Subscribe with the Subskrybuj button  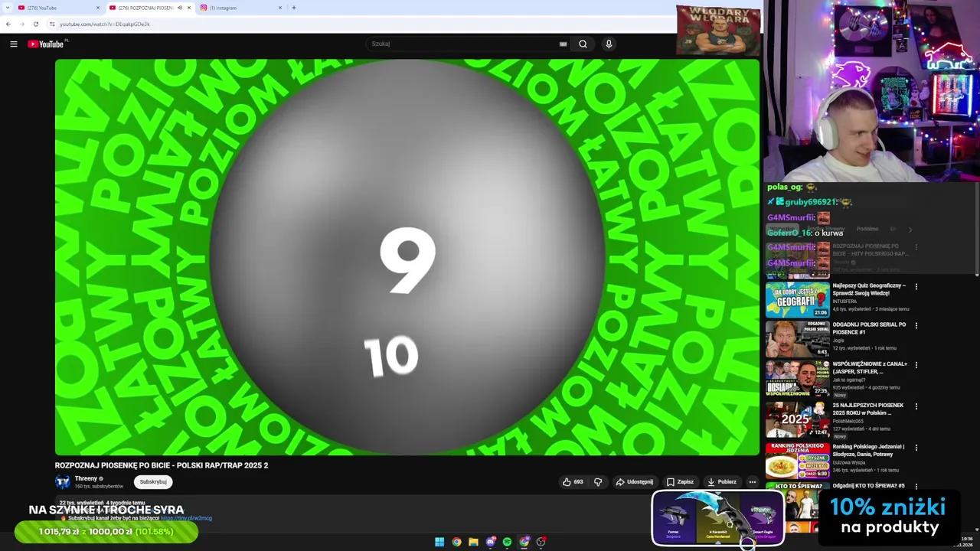click(153, 482)
